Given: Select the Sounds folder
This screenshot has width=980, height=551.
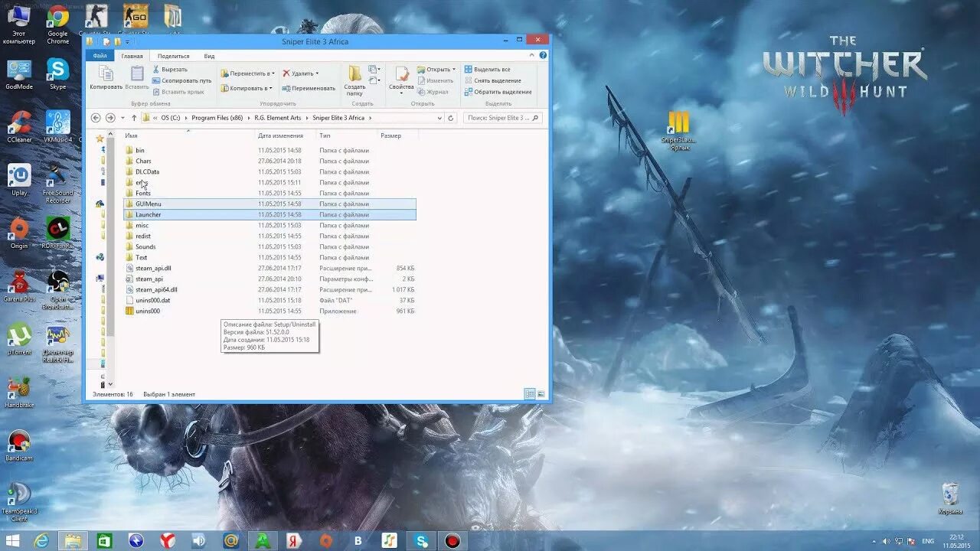Looking at the screenshot, I should (145, 246).
